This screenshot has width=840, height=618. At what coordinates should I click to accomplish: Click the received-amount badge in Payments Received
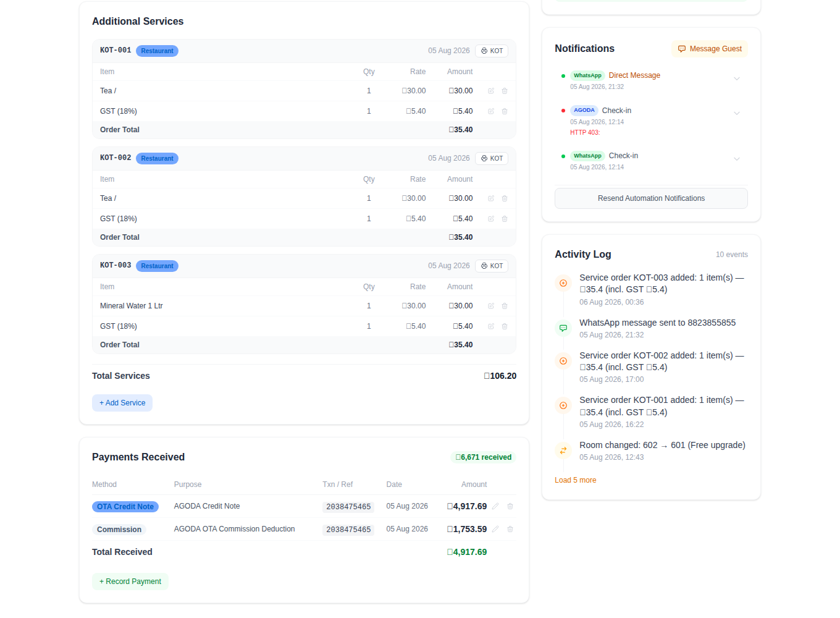(484, 457)
